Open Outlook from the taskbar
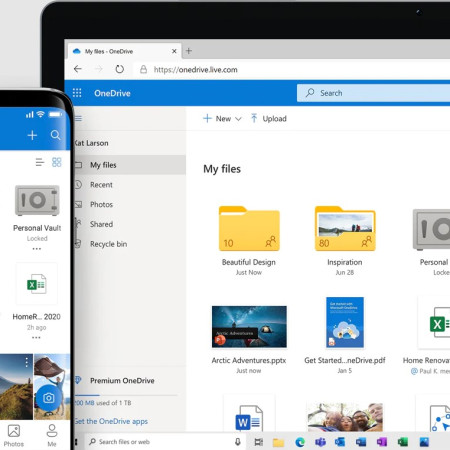The image size is (450, 450). click(x=340, y=442)
